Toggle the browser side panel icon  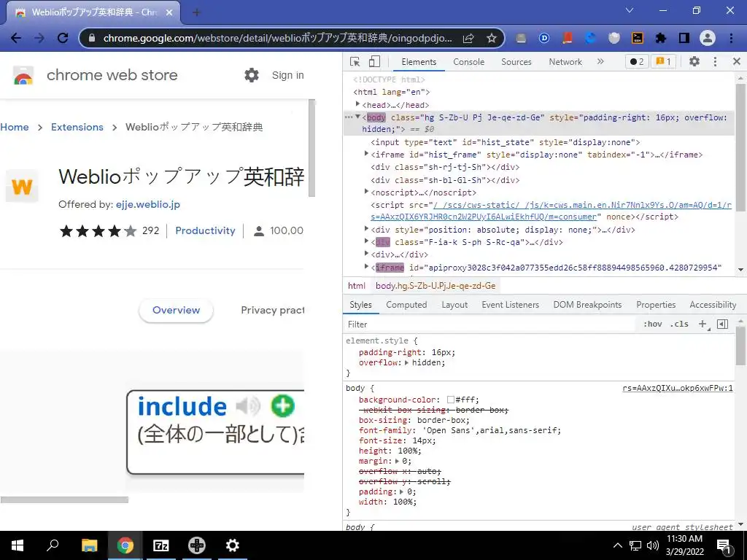pyautogui.click(x=684, y=38)
